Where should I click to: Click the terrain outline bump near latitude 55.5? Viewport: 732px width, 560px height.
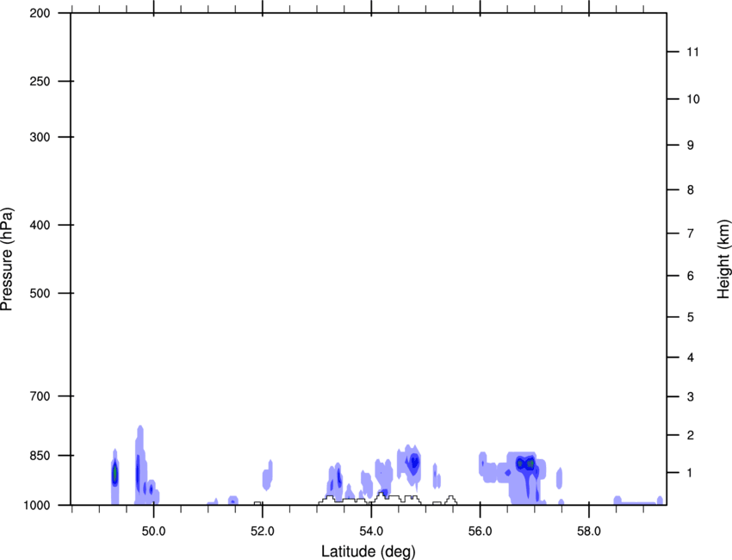[450, 501]
